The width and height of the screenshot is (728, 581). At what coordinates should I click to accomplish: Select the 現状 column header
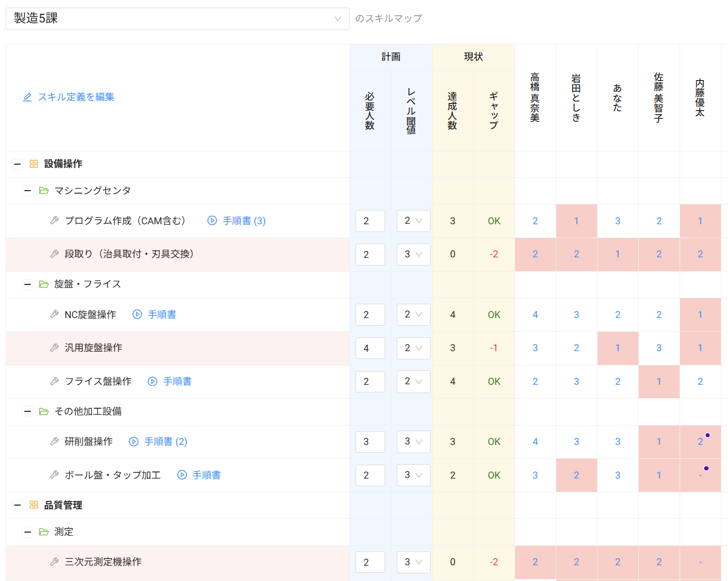pos(473,57)
